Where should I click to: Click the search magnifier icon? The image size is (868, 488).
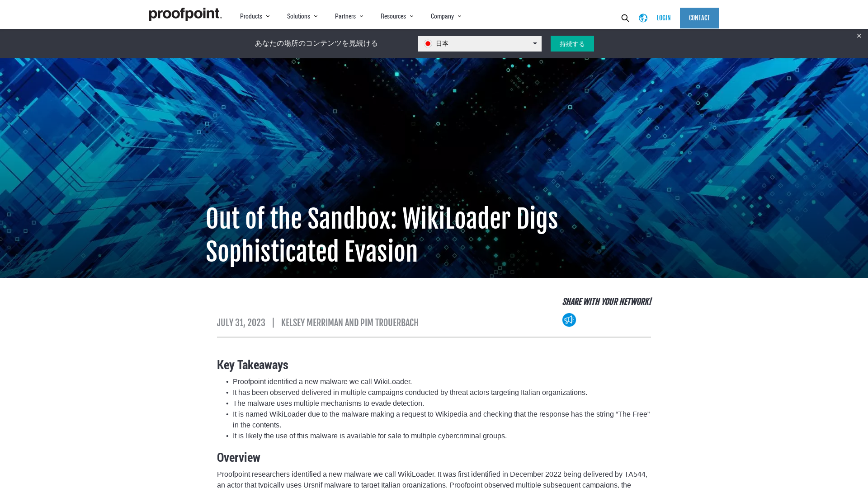625,18
